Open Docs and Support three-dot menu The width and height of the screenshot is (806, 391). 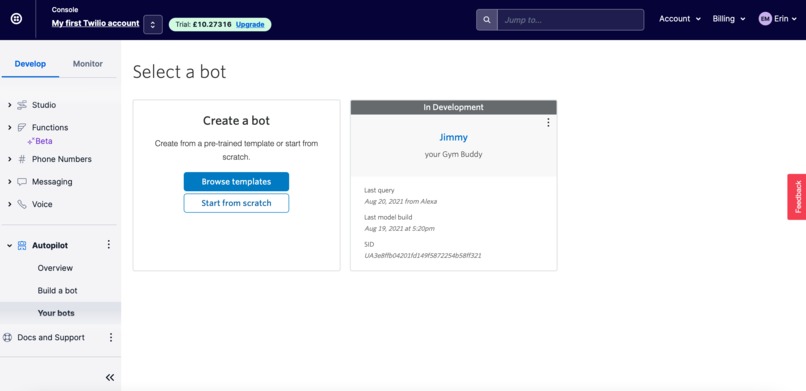pyautogui.click(x=111, y=338)
